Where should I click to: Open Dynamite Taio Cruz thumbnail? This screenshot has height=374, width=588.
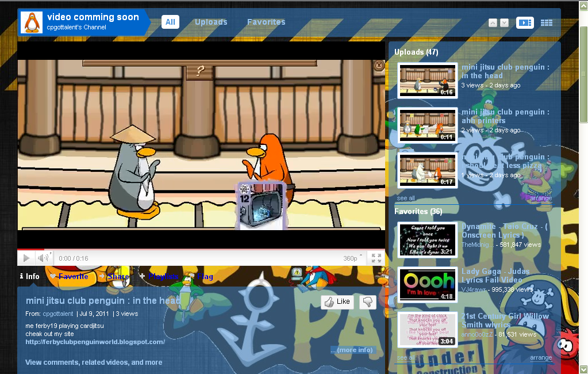pos(428,239)
